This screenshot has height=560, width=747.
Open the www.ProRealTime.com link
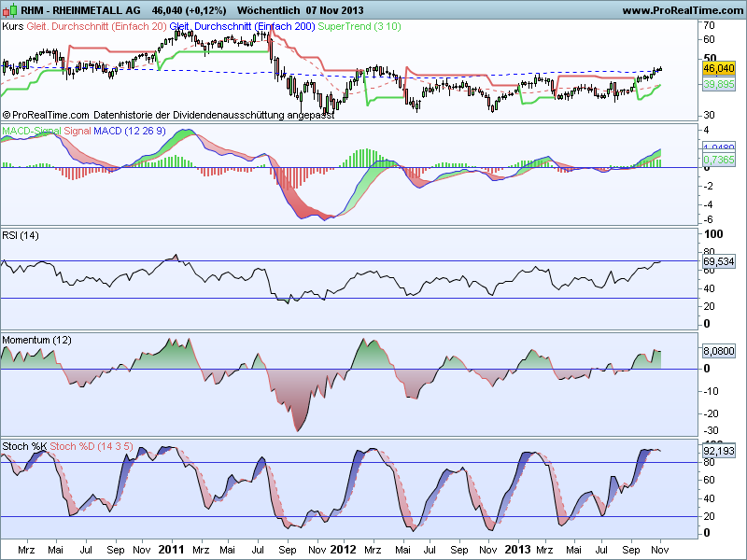click(683, 10)
